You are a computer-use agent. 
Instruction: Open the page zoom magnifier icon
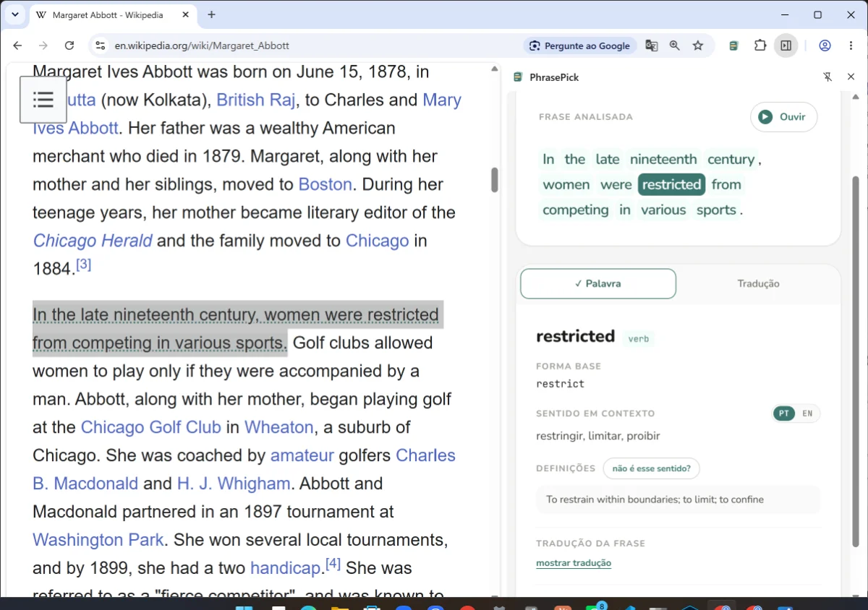(675, 46)
